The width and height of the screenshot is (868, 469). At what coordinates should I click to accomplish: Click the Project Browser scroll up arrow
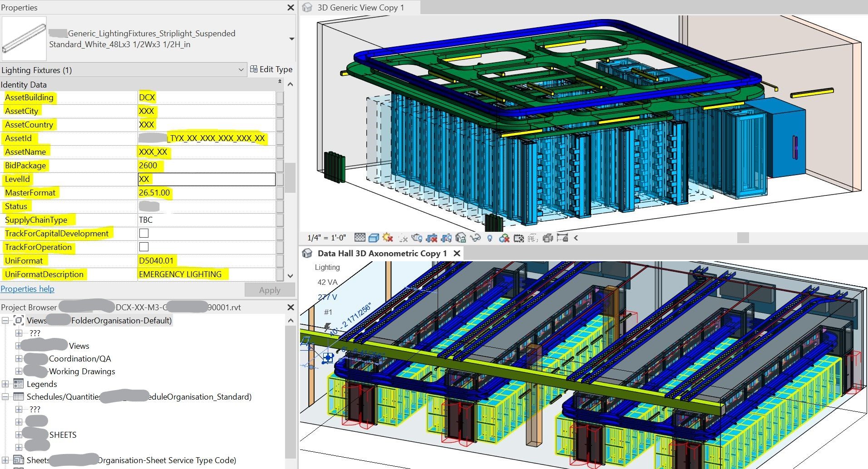[x=290, y=320]
